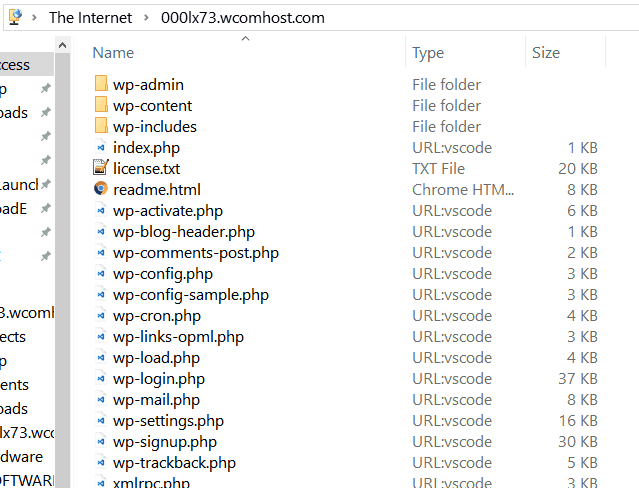Screen dimensions: 639x488
Task: Click the 000lx73.wcomhost.com breadcrumb segment
Action: tap(242, 18)
